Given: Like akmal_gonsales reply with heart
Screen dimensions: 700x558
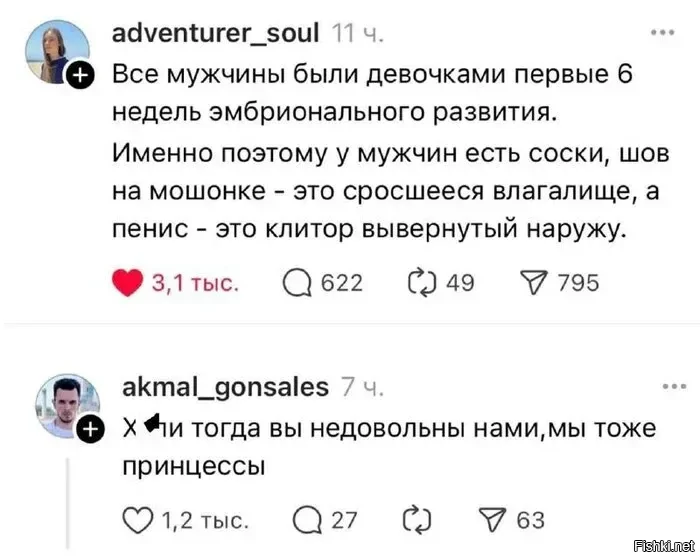Looking at the screenshot, I should (136, 520).
